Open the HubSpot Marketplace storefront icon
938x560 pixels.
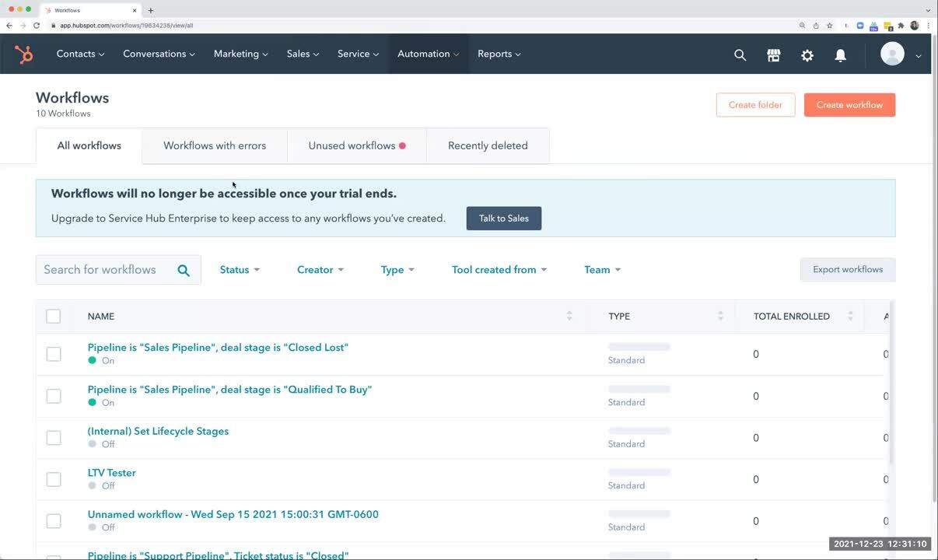[773, 55]
